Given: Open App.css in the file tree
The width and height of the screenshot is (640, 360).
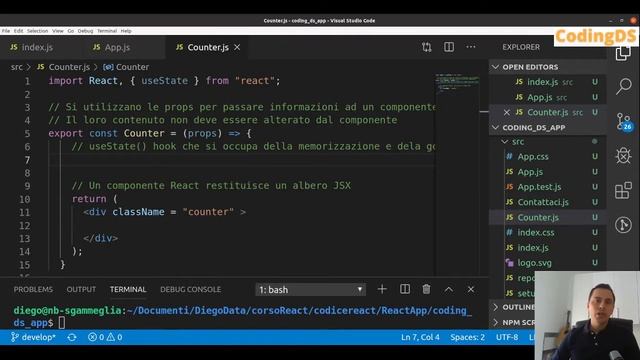Looking at the screenshot, I should click(x=547, y=157).
